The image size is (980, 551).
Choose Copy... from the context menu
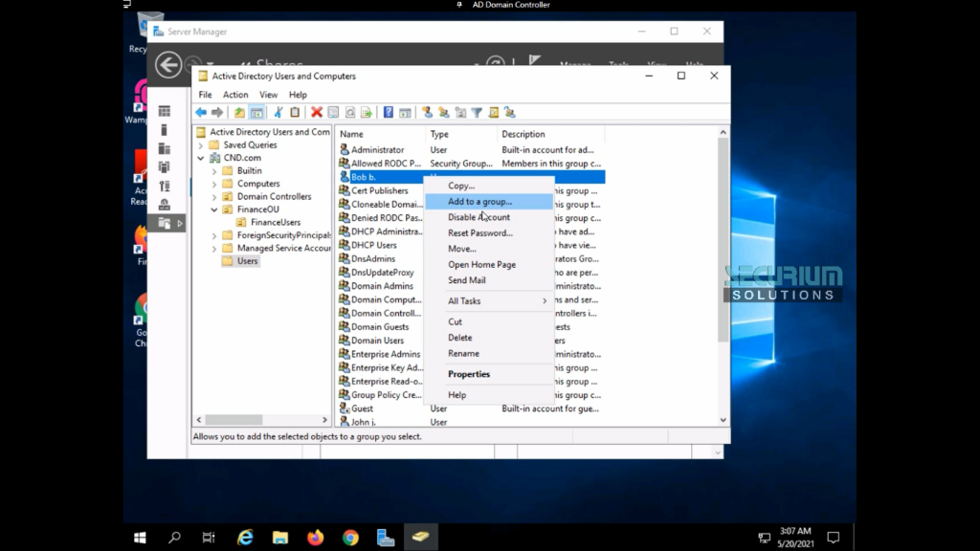click(489, 186)
